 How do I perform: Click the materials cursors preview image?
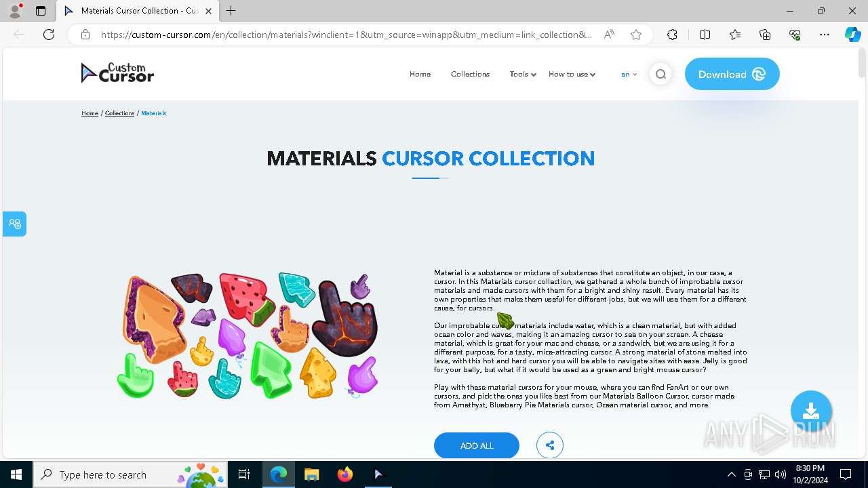tap(248, 335)
